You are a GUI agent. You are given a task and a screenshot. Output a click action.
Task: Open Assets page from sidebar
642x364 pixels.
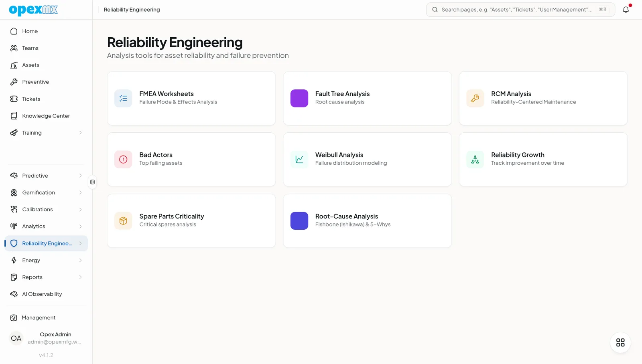[46, 65]
